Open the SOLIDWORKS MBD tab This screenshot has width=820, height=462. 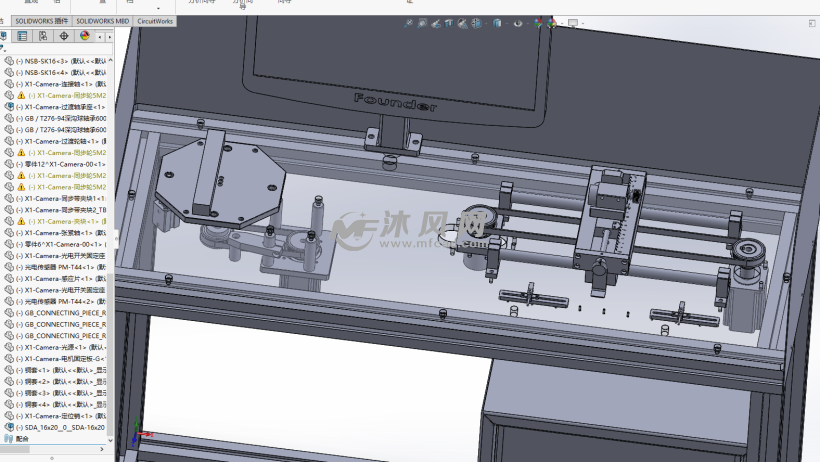point(102,21)
